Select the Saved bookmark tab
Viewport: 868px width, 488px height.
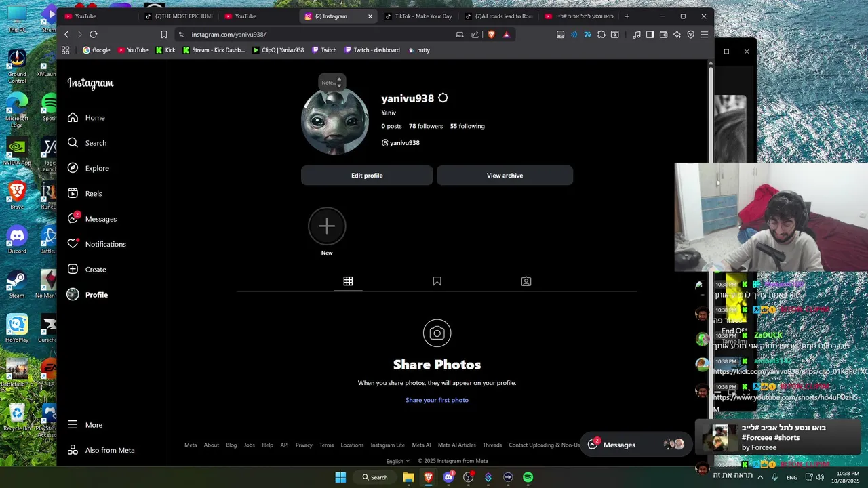tap(437, 281)
